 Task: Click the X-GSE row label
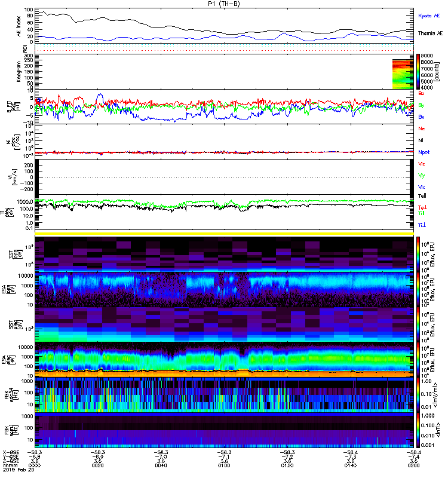pyautogui.click(x=11, y=452)
